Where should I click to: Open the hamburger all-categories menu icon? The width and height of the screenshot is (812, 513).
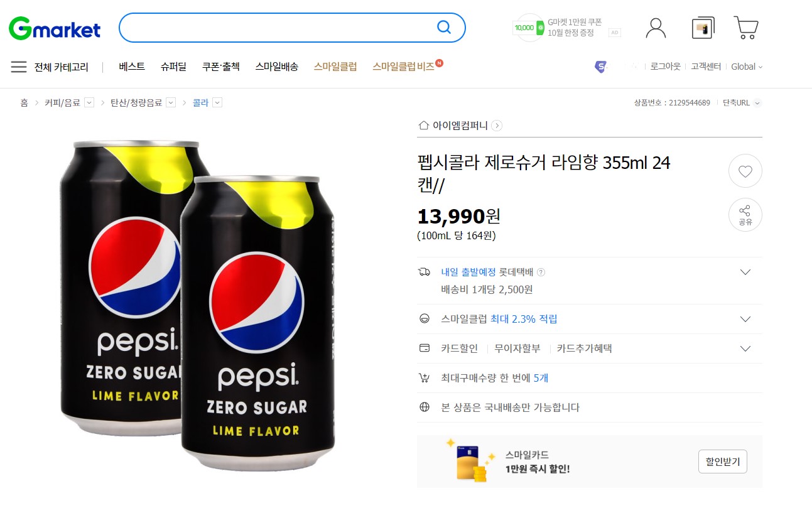click(19, 67)
